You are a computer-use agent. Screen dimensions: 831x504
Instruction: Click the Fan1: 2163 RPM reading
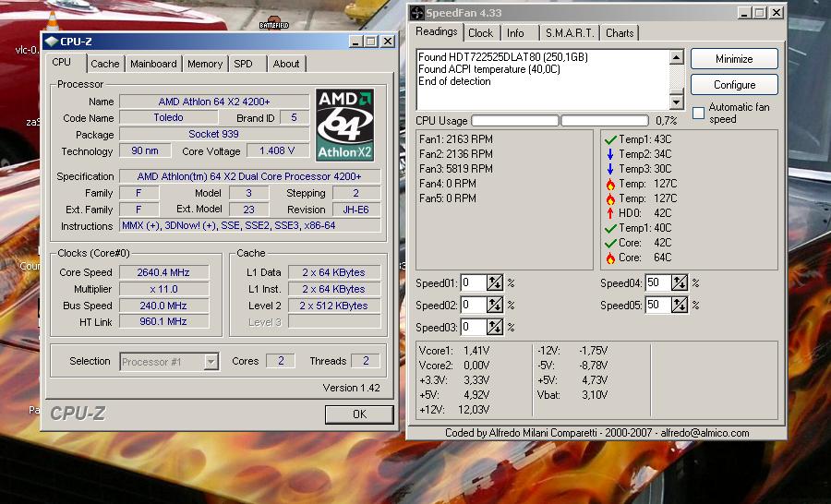click(456, 139)
